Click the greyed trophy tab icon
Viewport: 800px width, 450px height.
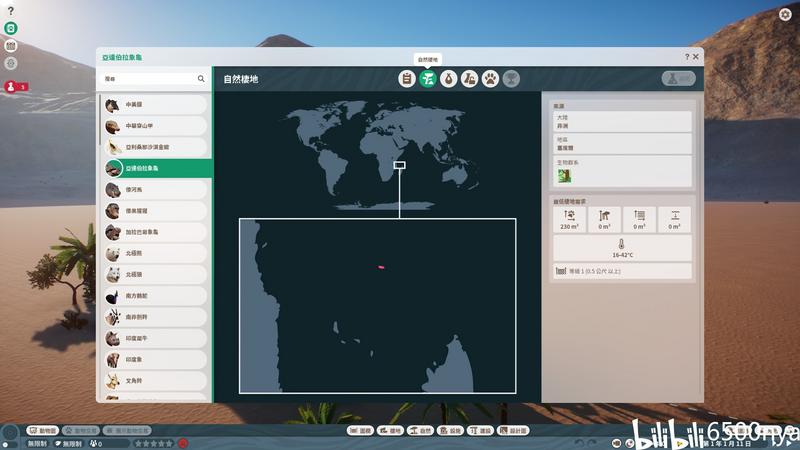511,79
